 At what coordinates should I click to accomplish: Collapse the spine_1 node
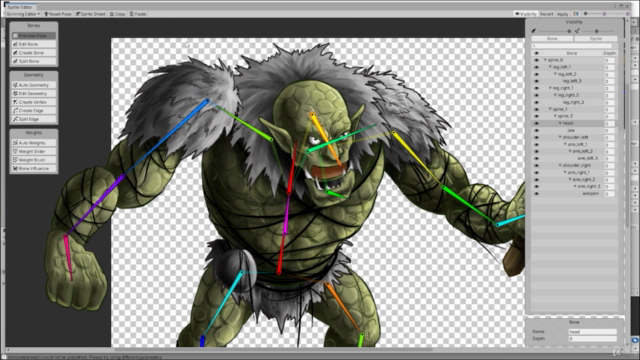point(550,109)
